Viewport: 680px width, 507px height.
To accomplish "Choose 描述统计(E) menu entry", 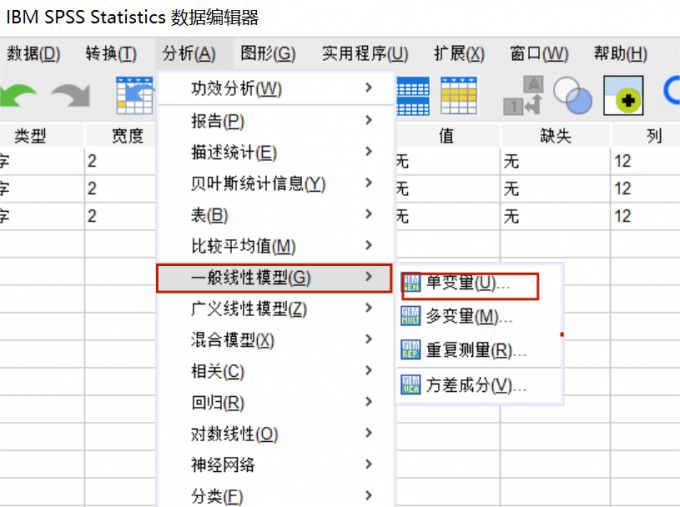I will pos(276,152).
